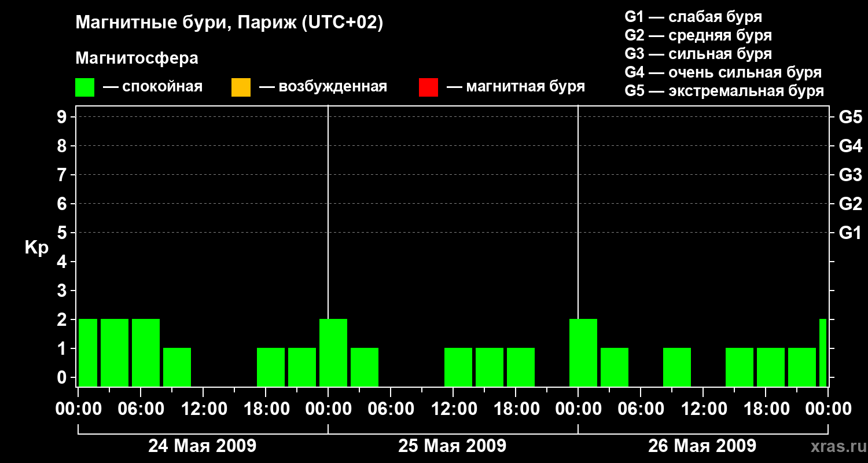Click the first green bar on 24 May
Viewport: 868px width, 463px height.
(x=88, y=352)
